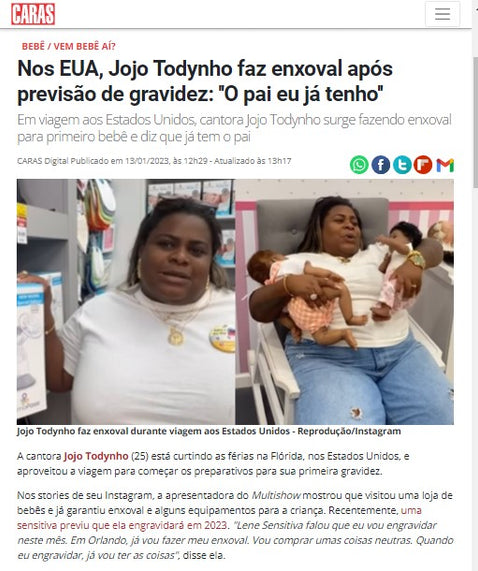Click left photo of woman holding box

(x=126, y=302)
